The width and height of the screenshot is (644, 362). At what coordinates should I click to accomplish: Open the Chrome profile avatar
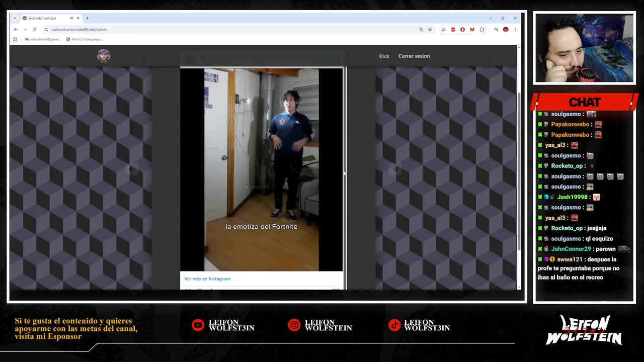(506, 30)
